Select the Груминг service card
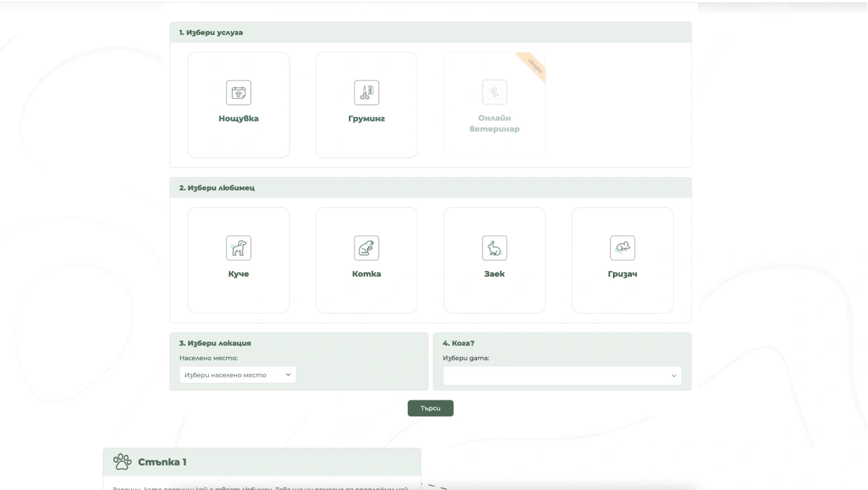 [366, 105]
